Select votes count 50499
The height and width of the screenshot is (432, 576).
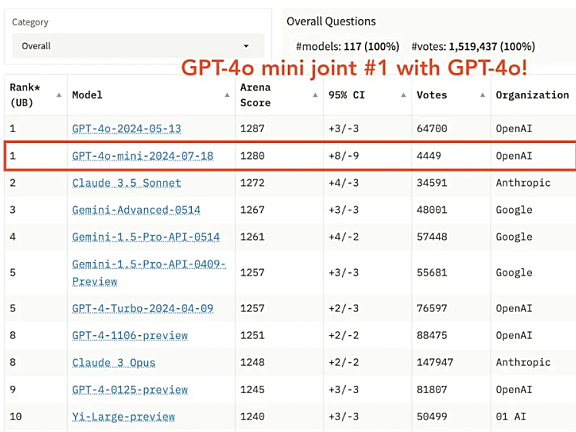tap(432, 417)
